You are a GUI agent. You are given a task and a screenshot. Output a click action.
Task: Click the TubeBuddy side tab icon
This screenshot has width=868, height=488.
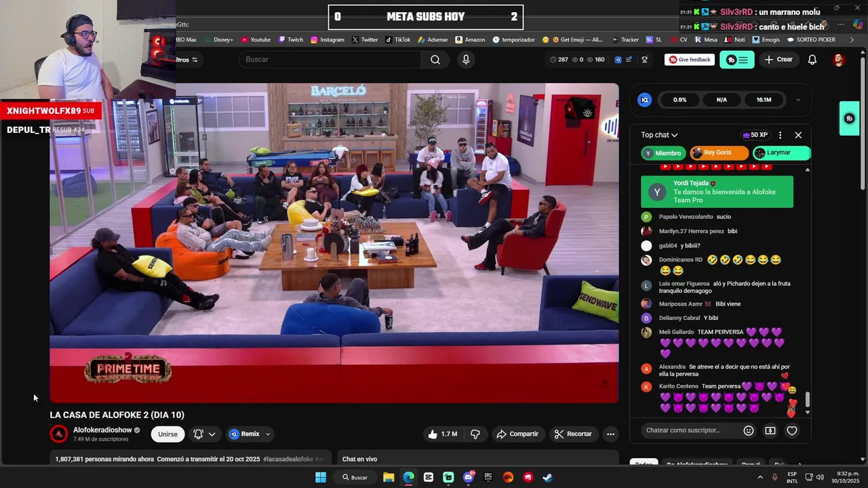point(849,119)
